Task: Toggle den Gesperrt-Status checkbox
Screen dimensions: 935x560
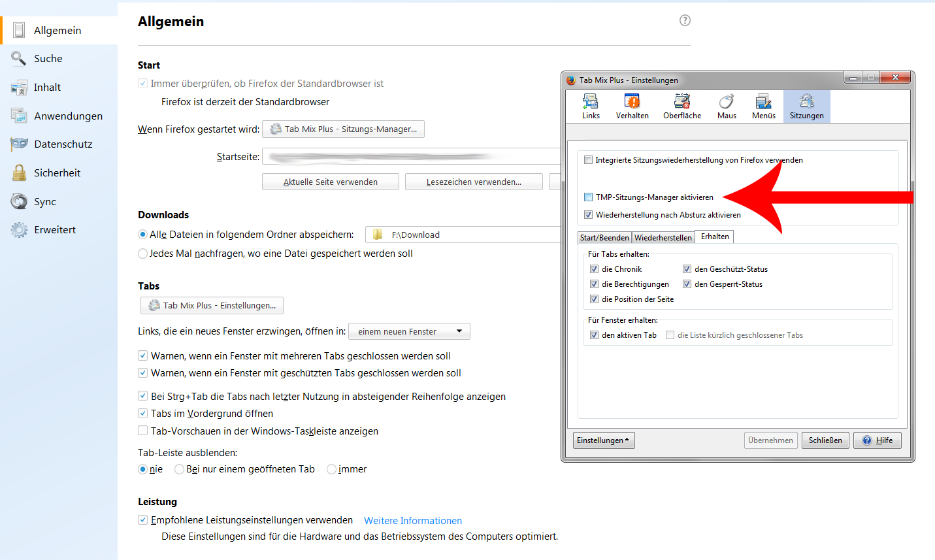Action: [687, 284]
